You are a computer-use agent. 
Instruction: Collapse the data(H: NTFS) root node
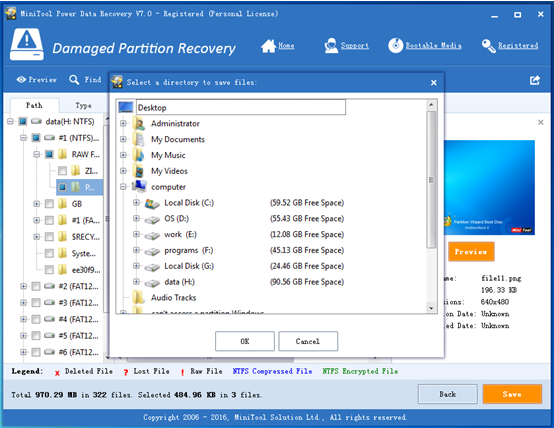click(10, 122)
